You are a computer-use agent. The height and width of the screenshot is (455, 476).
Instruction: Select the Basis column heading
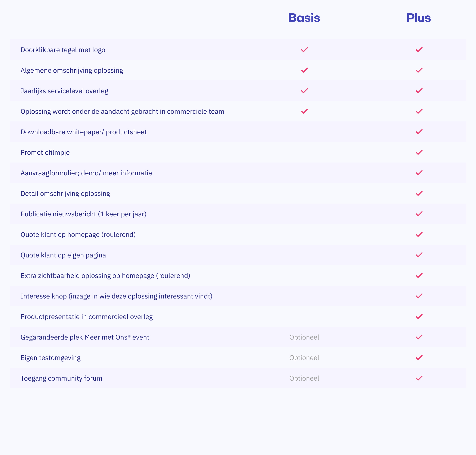click(304, 18)
